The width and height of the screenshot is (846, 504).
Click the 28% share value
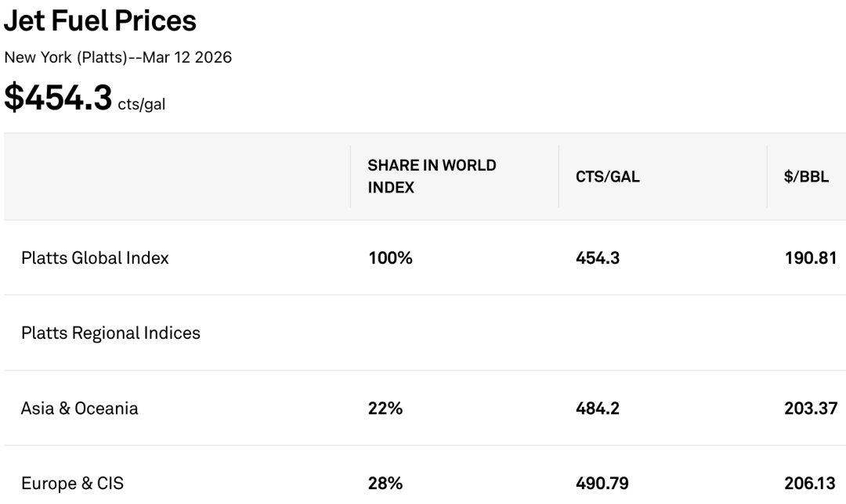point(385,484)
